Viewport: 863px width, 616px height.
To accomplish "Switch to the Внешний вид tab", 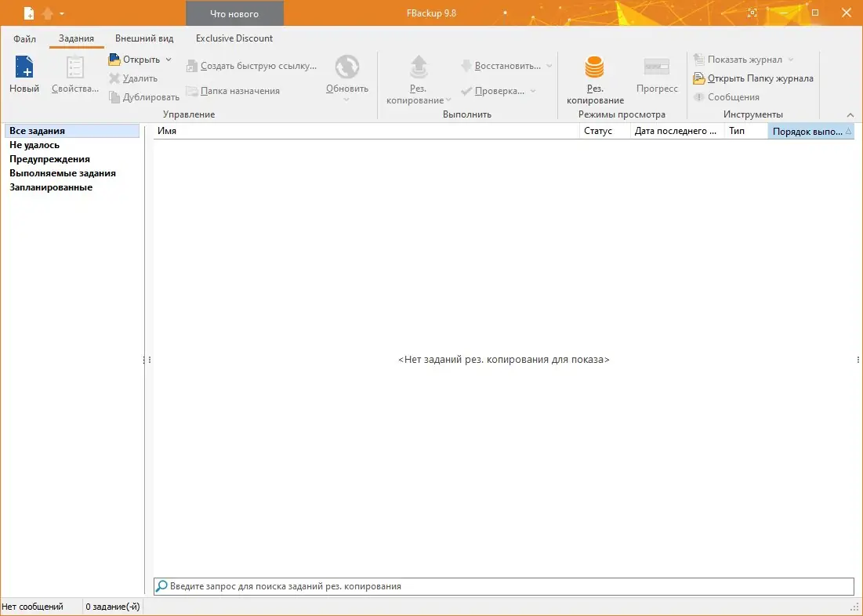I will point(144,38).
